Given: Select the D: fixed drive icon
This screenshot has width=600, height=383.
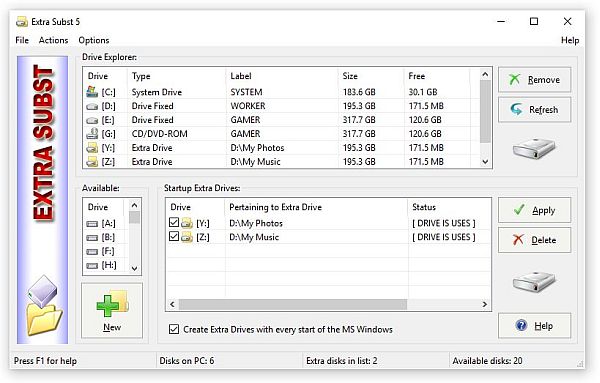Looking at the screenshot, I should pyautogui.click(x=92, y=106).
